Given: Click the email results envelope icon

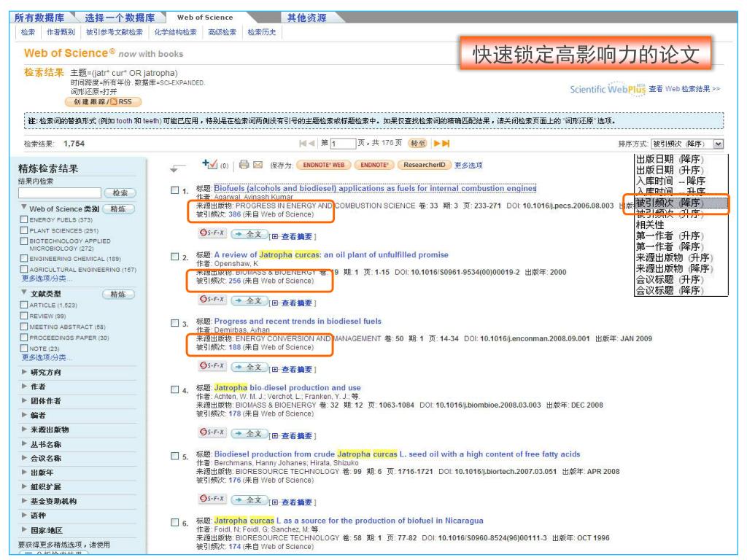Looking at the screenshot, I should coord(258,165).
